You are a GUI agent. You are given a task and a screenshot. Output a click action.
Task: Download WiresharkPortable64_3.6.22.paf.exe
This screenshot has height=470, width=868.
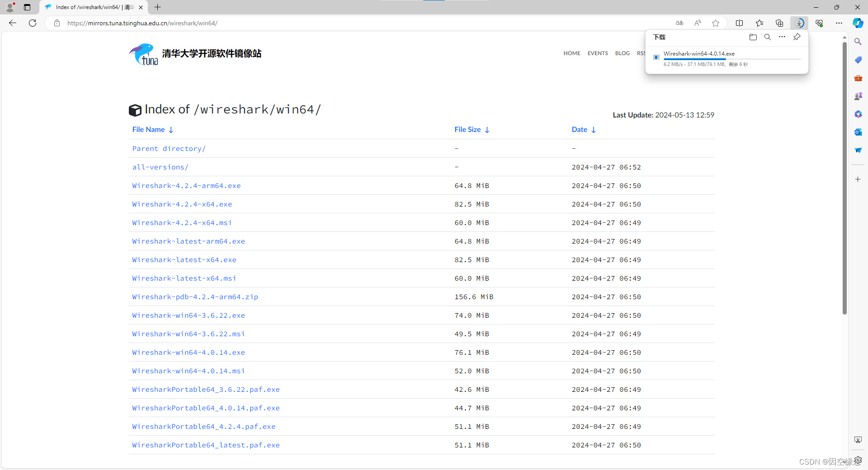[206, 390]
